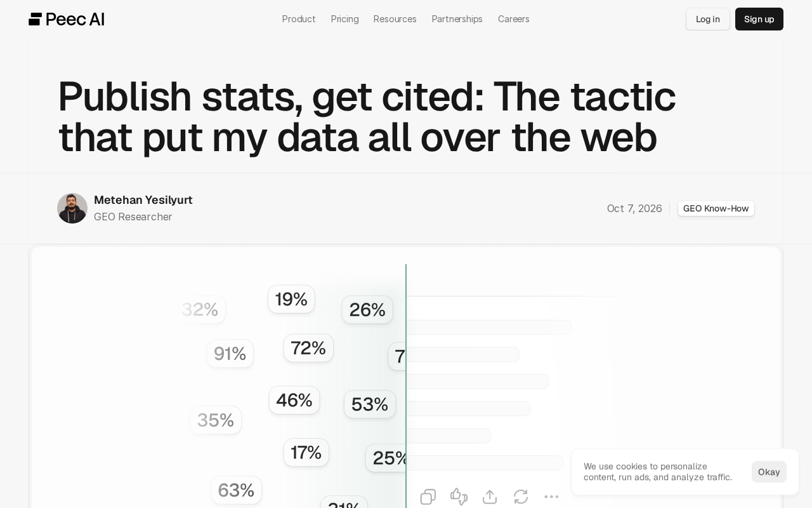Image resolution: width=812 pixels, height=508 pixels.
Task: Click the thumbs up/down icon
Action: point(459,497)
